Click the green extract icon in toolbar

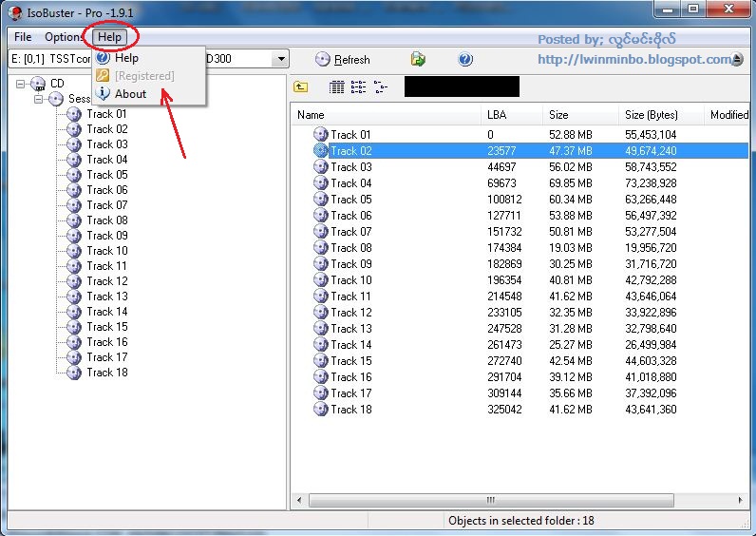click(x=418, y=59)
